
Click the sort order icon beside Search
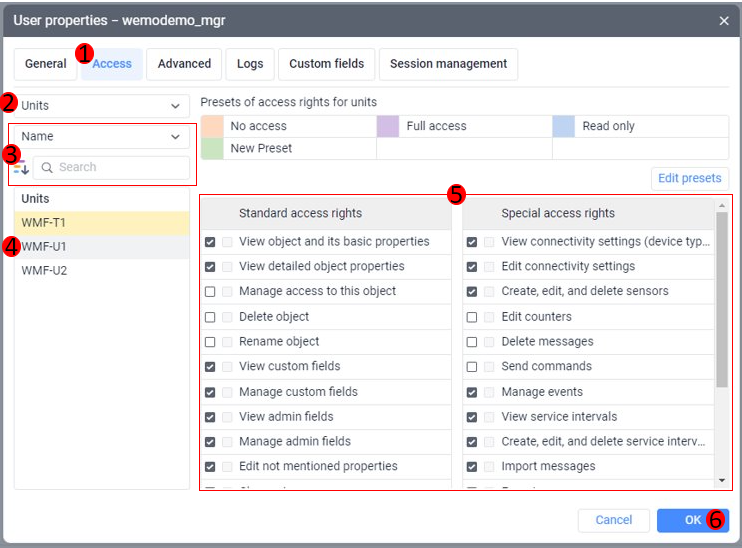tap(21, 168)
